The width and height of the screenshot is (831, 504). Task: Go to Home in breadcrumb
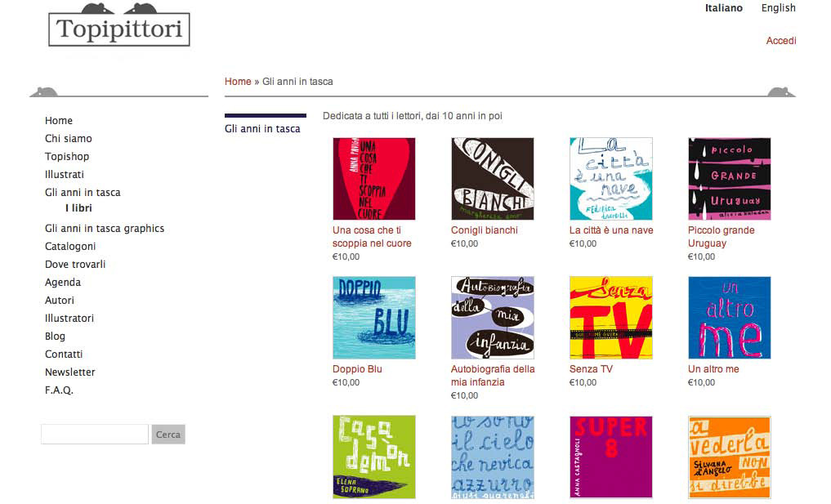pos(238,82)
